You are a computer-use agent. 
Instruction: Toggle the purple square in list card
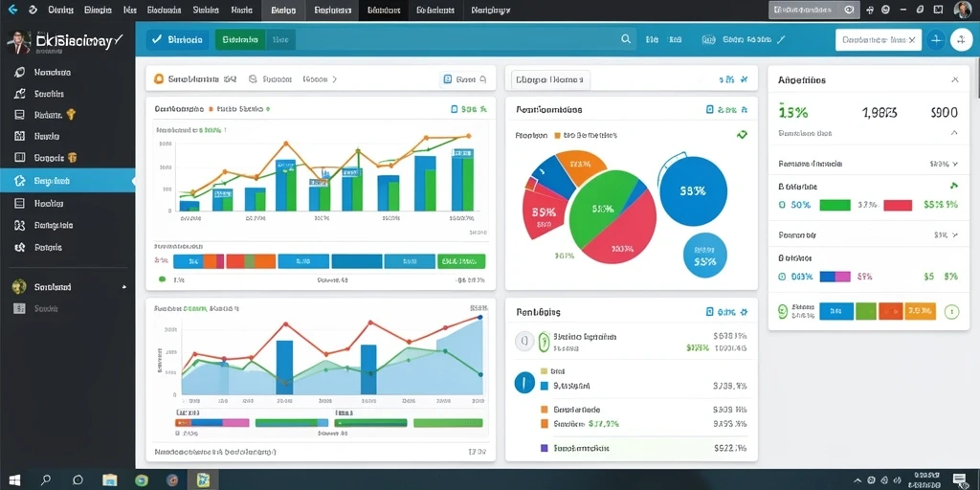[544, 448]
